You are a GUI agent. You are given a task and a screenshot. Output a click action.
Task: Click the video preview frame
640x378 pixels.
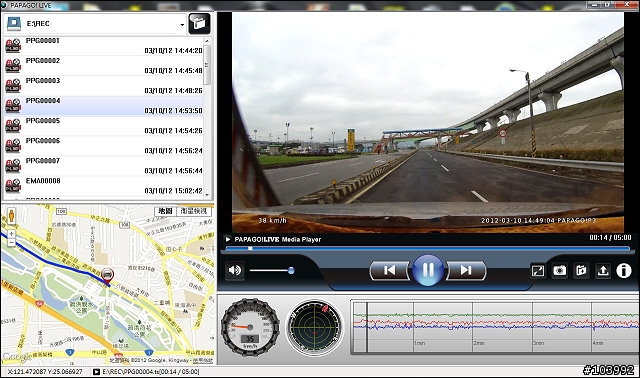tap(428, 122)
